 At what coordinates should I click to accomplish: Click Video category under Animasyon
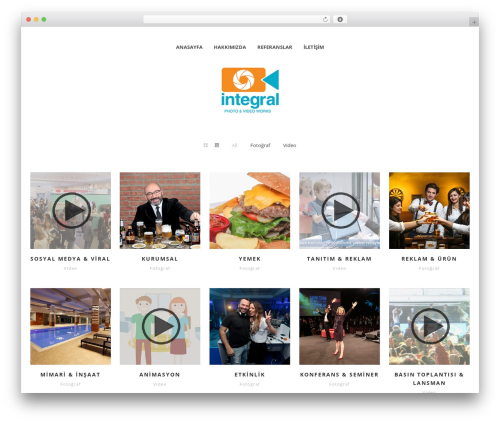pos(160,384)
